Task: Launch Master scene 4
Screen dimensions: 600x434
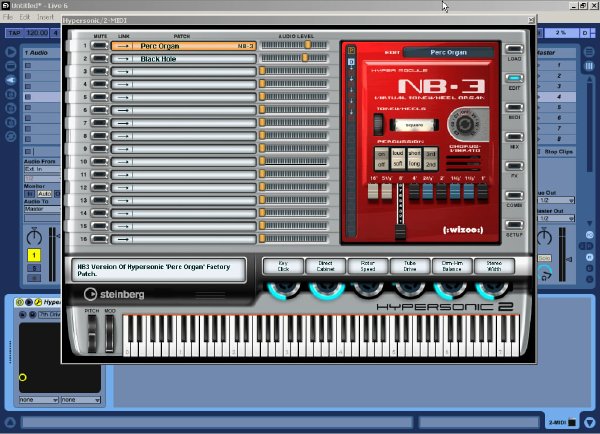Action: (x=556, y=97)
